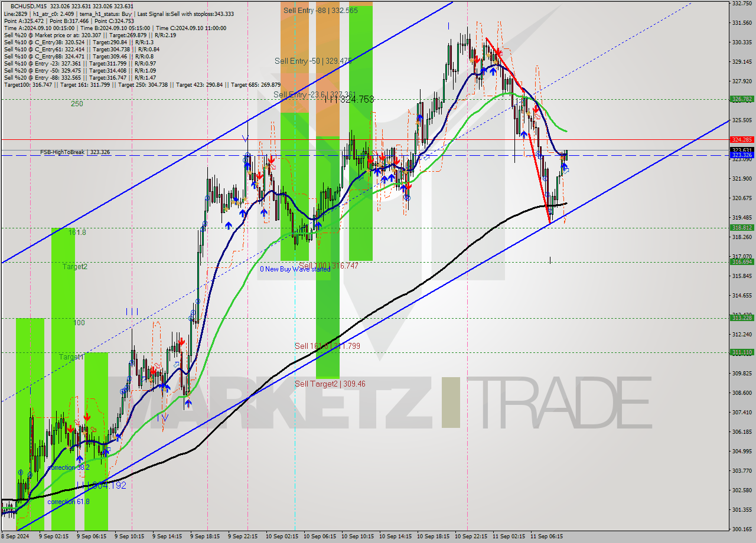This screenshot has width=756, height=543.
Task: Select the '9 Sep 10:15' time axis label
Action: 129,537
